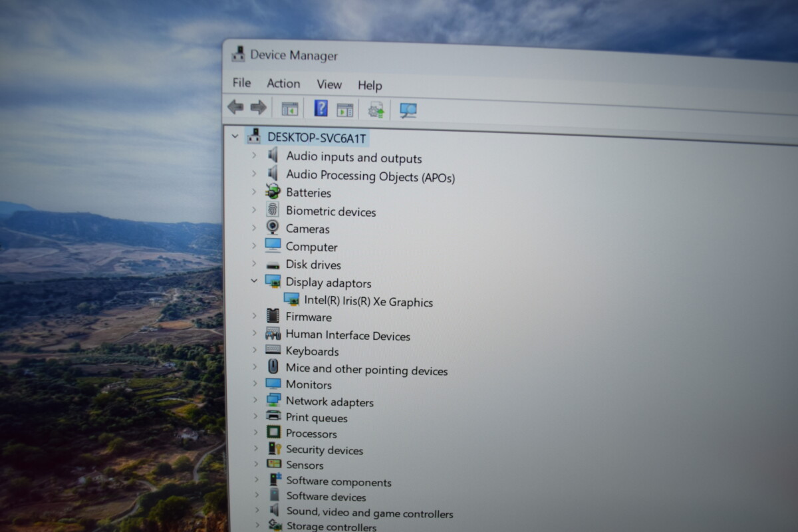Select the Display adaptors category icon
This screenshot has width=798, height=532.
pos(273,281)
